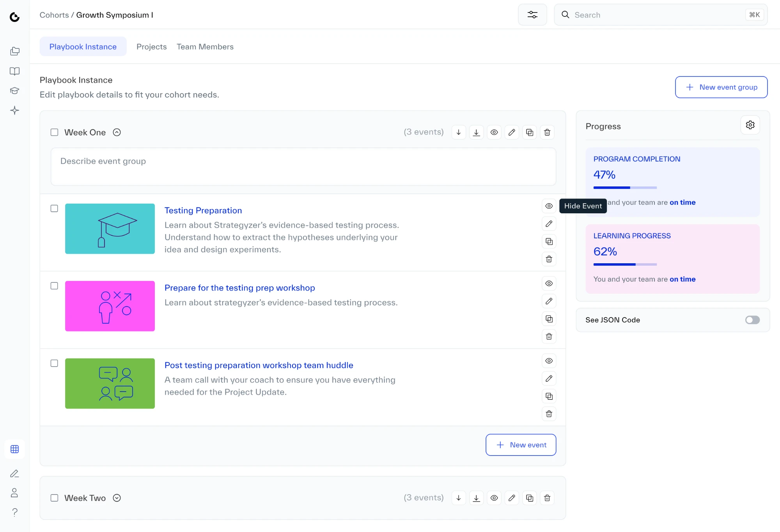Download the Week One event group

(476, 132)
